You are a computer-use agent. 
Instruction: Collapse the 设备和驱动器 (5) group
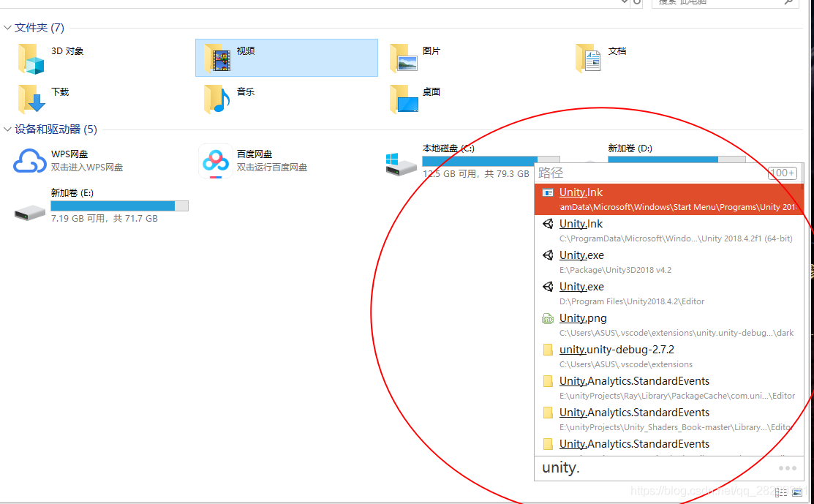[7, 129]
